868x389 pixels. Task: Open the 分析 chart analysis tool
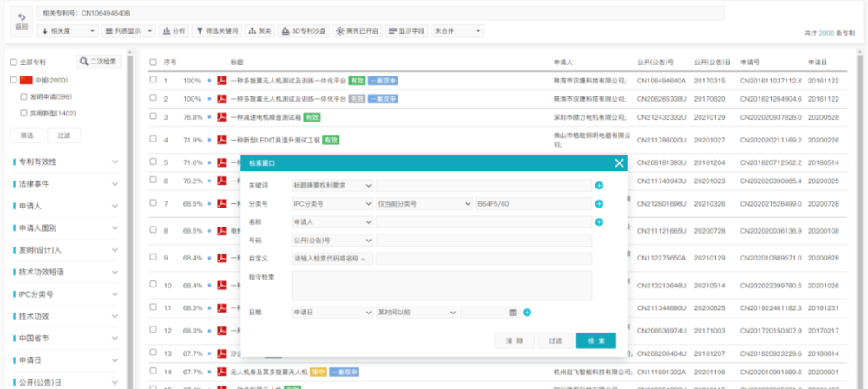click(173, 30)
